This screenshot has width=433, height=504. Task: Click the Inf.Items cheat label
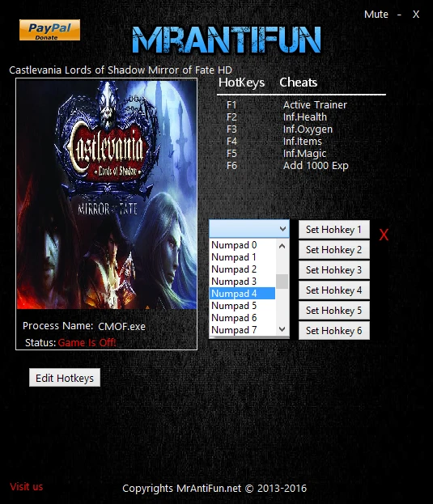302,142
